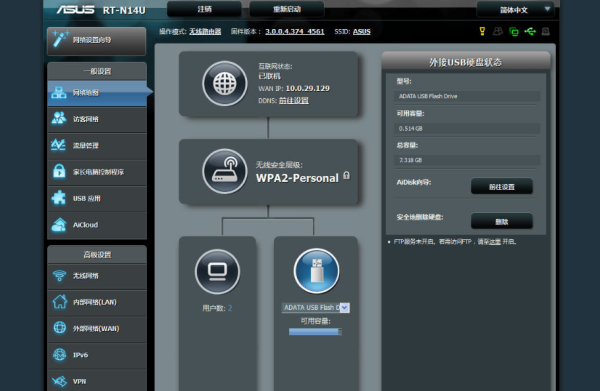The height and width of the screenshot is (391, 600).
Task: Click the 无线路由器 operation mode link
Action: coord(205,31)
